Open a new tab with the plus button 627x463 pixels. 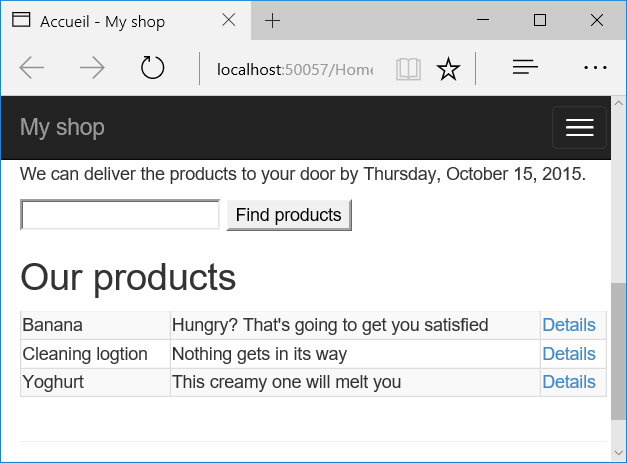click(273, 21)
